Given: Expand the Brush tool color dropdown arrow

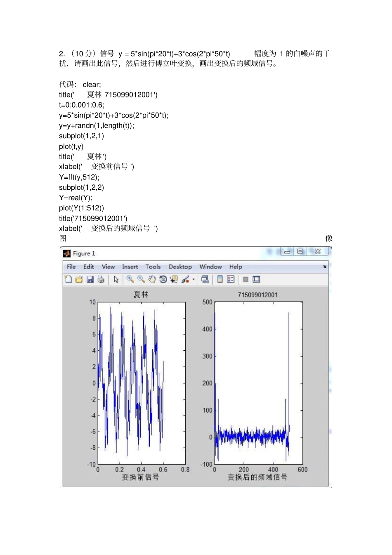Looking at the screenshot, I should [194, 279].
